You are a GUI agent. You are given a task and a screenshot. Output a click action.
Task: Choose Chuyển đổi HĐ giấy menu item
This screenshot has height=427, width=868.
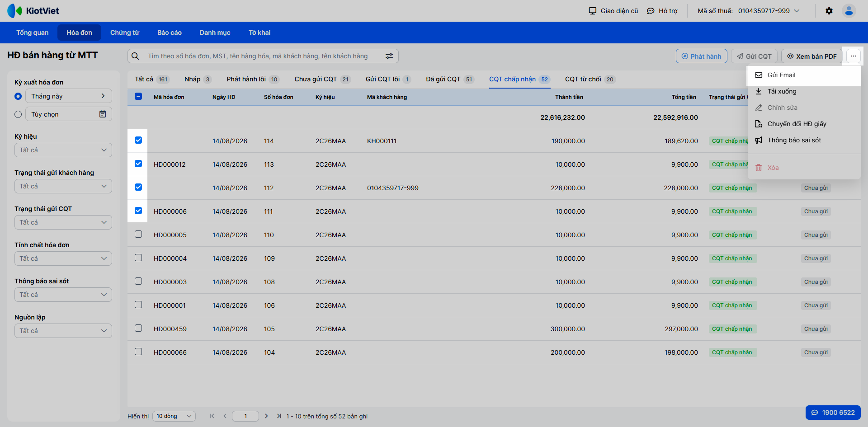point(804,124)
